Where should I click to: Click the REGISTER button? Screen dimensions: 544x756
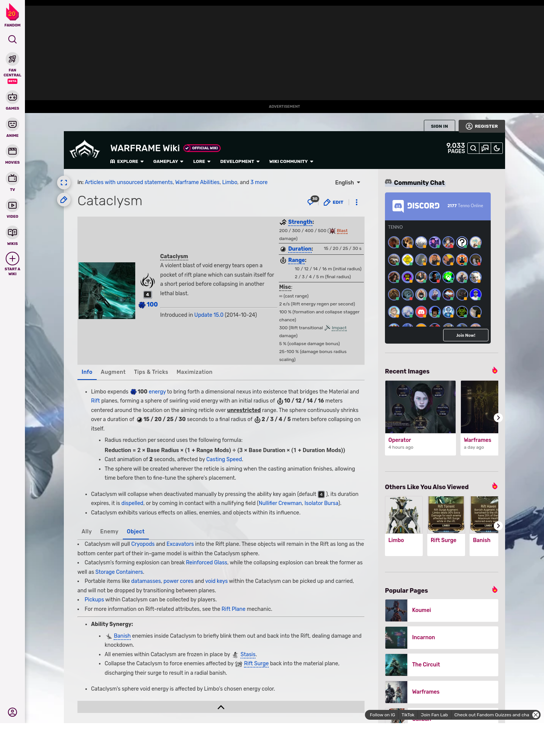coord(482,126)
